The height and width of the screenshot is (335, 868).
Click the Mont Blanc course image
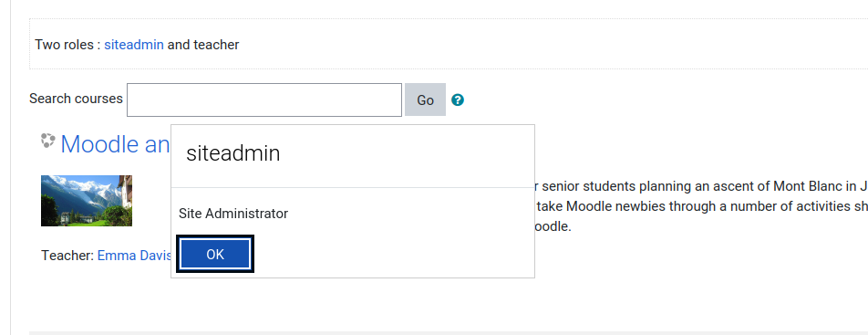click(x=87, y=201)
